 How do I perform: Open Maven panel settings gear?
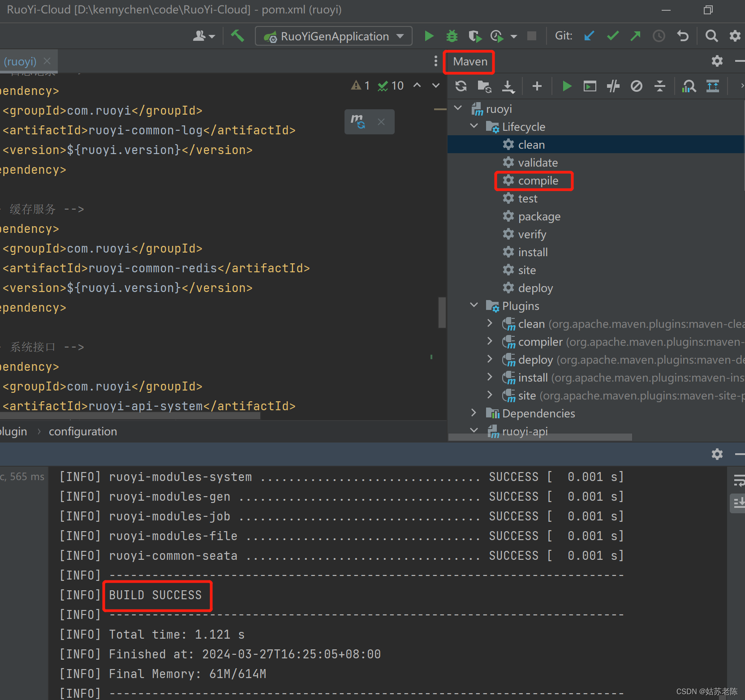[717, 61]
